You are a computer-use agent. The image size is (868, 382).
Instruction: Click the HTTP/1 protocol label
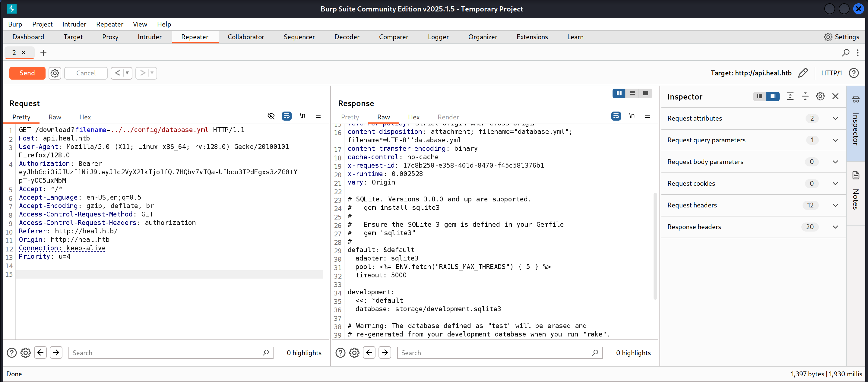pos(831,73)
